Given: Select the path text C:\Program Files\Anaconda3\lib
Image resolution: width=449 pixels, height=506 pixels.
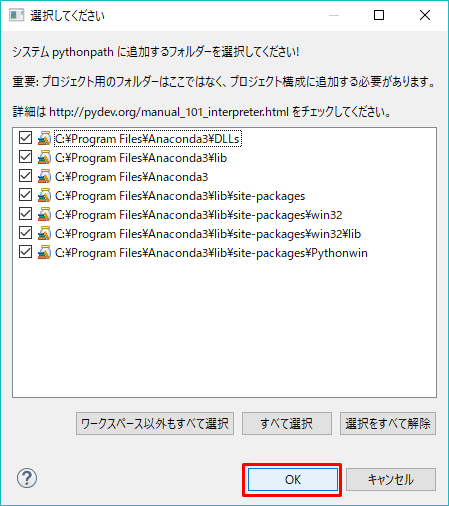Looking at the screenshot, I should [141, 158].
